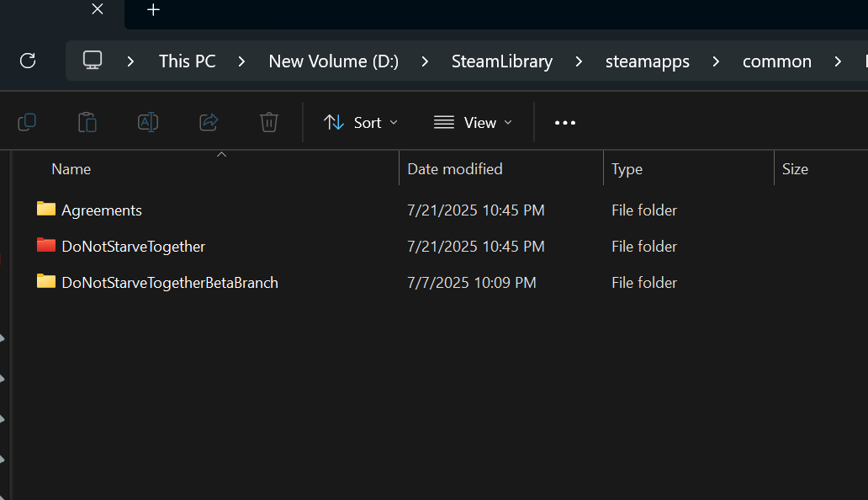Close the current Explorer tab
868x500 pixels.
coord(98,9)
